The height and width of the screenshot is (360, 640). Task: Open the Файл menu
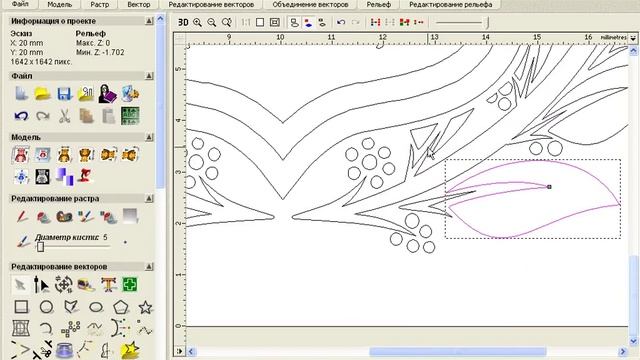[x=20, y=4]
